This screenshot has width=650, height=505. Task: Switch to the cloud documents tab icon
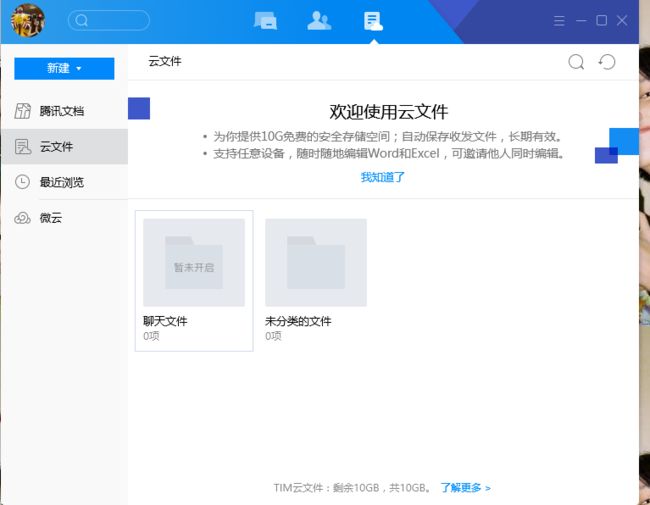coord(373,21)
